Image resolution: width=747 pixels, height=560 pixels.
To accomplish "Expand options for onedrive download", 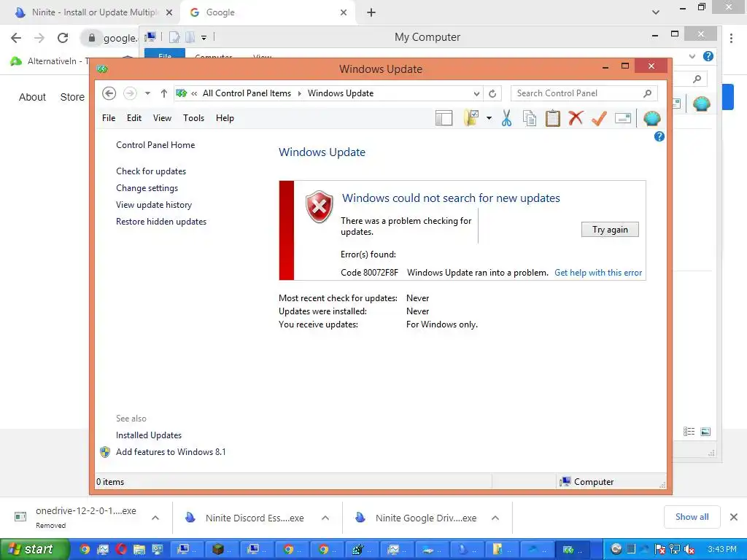I will [155, 518].
